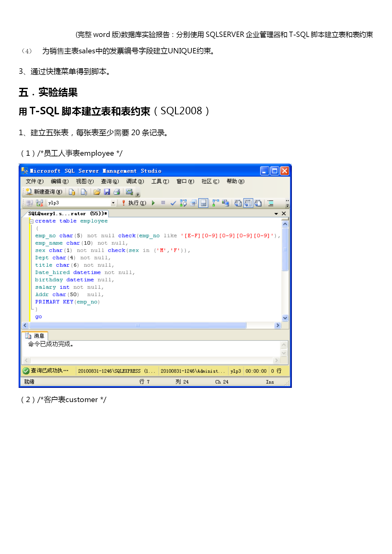Select Results to Text icon
392x554 pixels.
238,203
